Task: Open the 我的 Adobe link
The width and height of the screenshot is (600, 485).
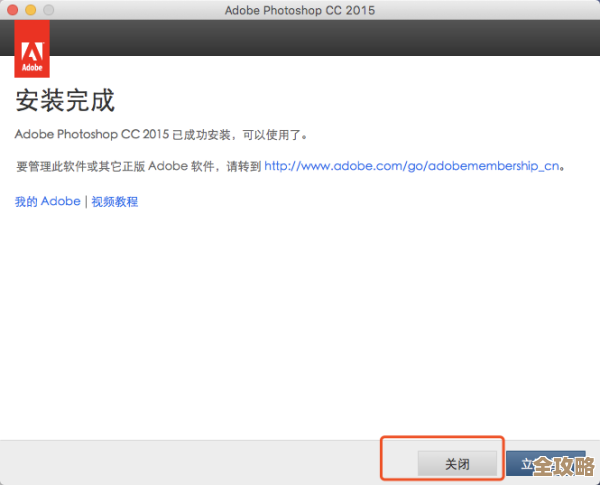Action: point(47,201)
